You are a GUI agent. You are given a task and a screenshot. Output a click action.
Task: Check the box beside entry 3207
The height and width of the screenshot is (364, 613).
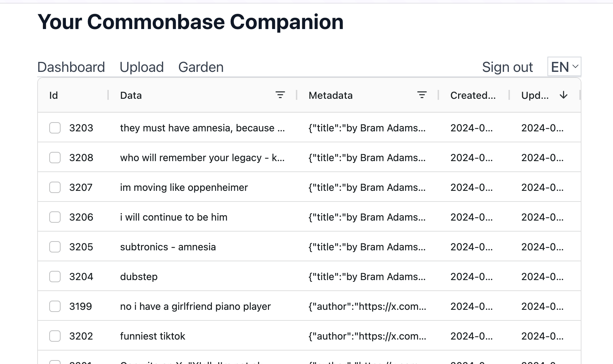(x=55, y=187)
